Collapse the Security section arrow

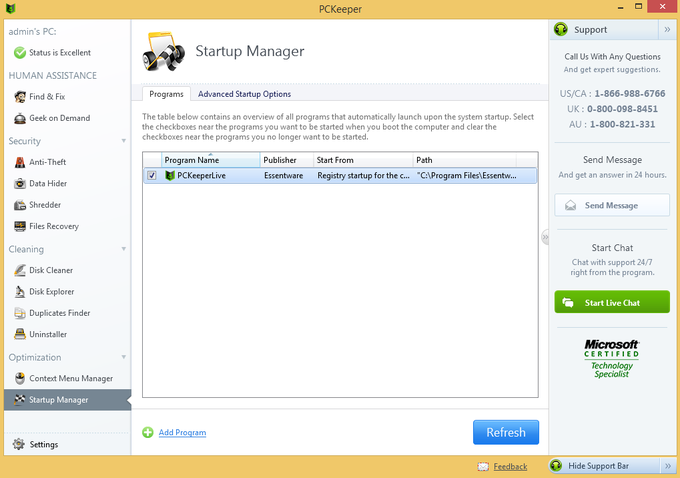pyautogui.click(x=124, y=141)
